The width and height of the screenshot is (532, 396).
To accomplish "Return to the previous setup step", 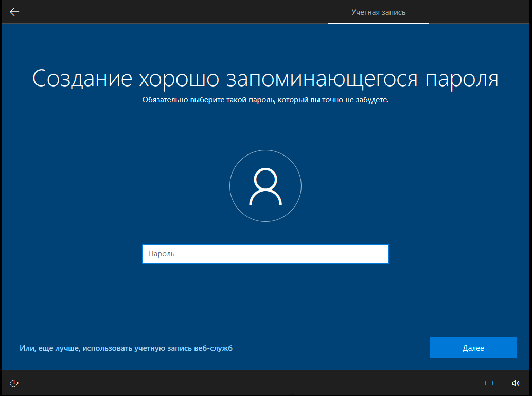I will click(x=14, y=12).
